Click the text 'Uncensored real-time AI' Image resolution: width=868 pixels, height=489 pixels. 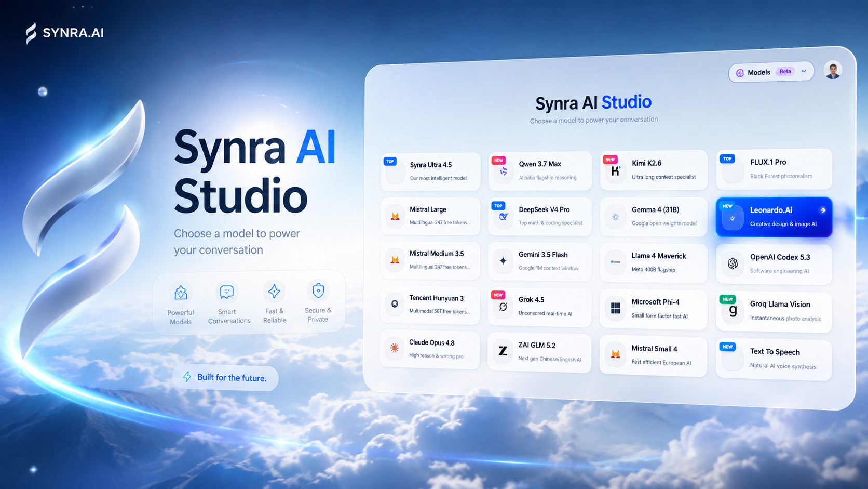tap(545, 313)
